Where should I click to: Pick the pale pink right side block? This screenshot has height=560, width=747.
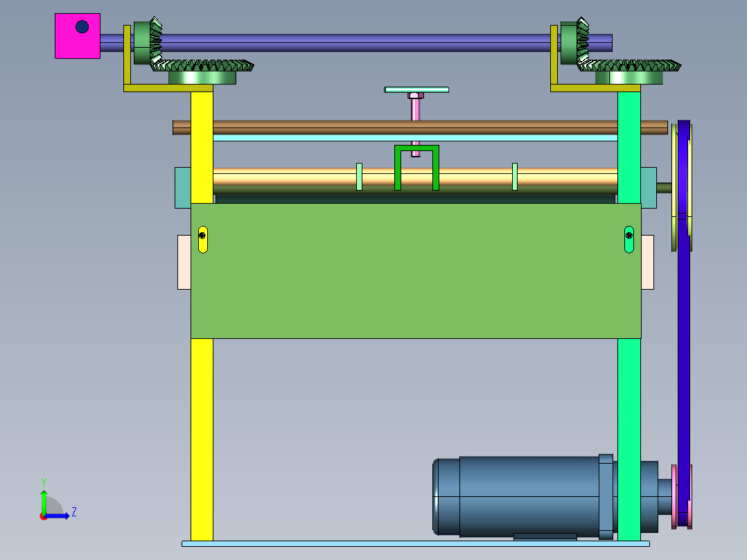647,262
